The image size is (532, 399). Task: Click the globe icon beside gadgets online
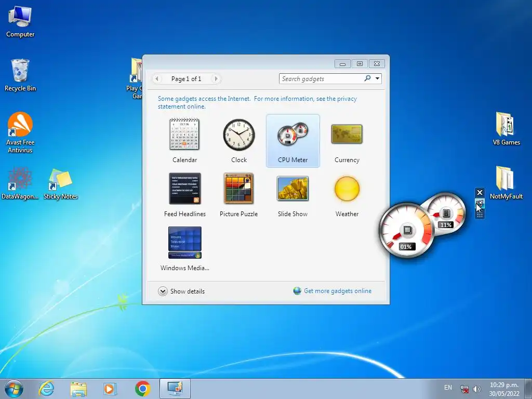coord(297,291)
